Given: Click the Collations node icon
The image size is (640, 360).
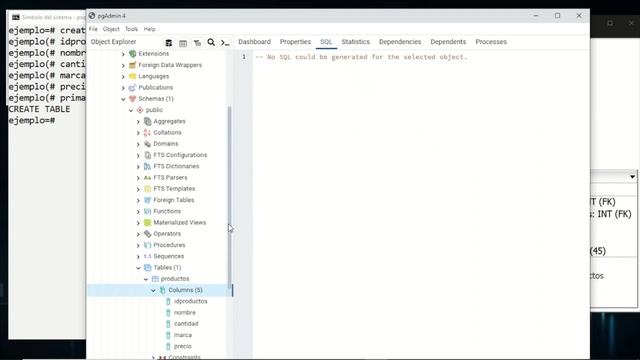Looking at the screenshot, I should click(x=147, y=133).
